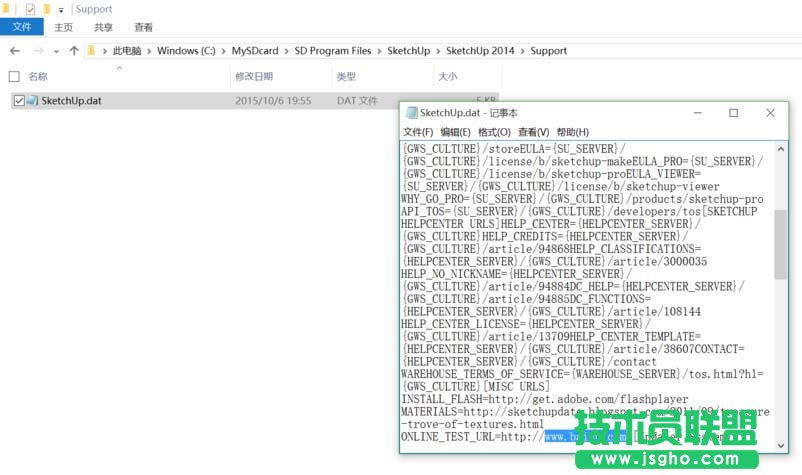Click the folder icon in the address bar
The image size is (802, 475).
point(92,51)
